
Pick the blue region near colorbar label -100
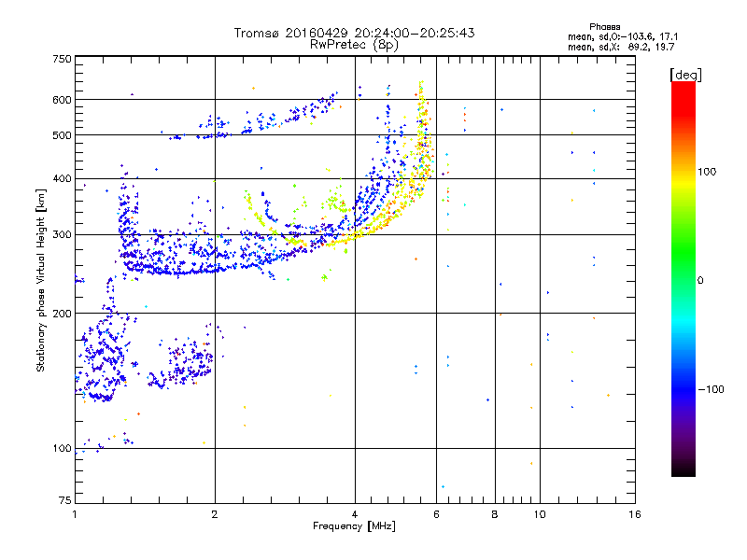click(684, 389)
